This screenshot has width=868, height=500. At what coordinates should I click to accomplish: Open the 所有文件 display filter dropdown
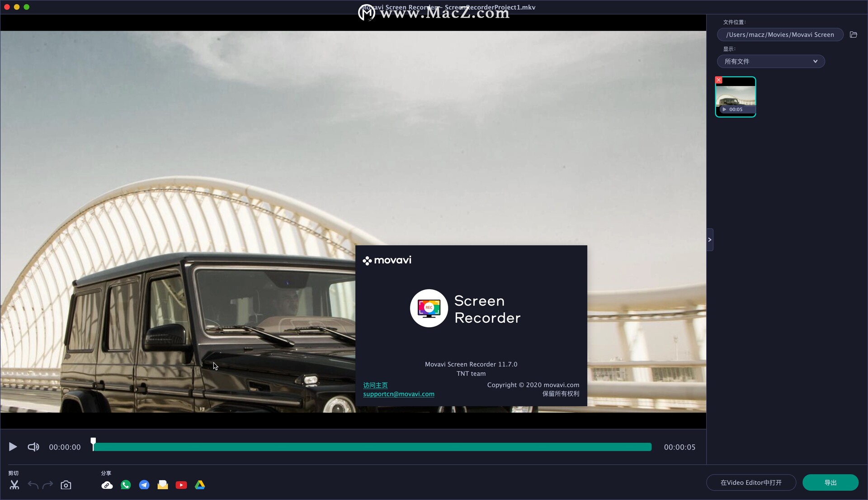tap(771, 62)
